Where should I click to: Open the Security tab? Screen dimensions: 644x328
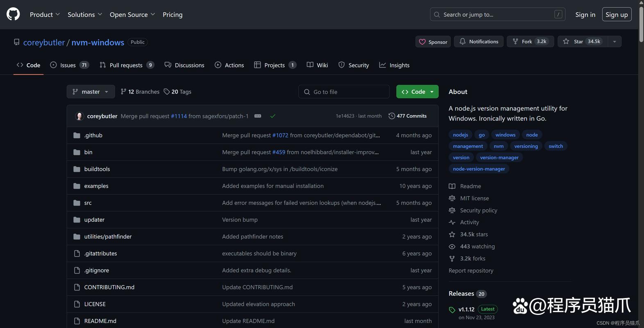[x=354, y=65]
